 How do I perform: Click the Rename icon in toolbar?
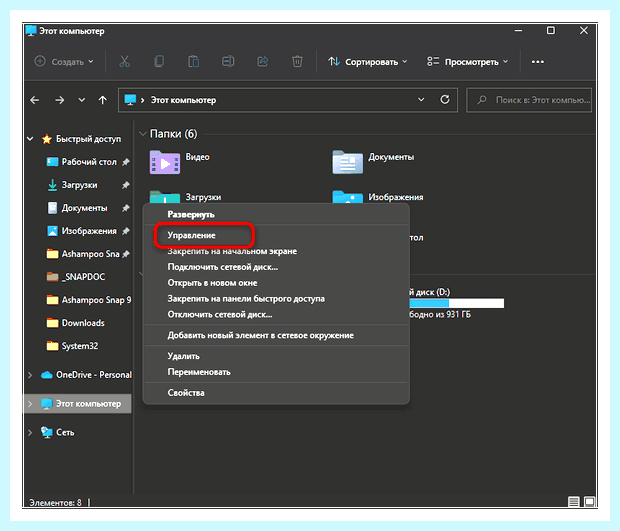pyautogui.click(x=228, y=62)
